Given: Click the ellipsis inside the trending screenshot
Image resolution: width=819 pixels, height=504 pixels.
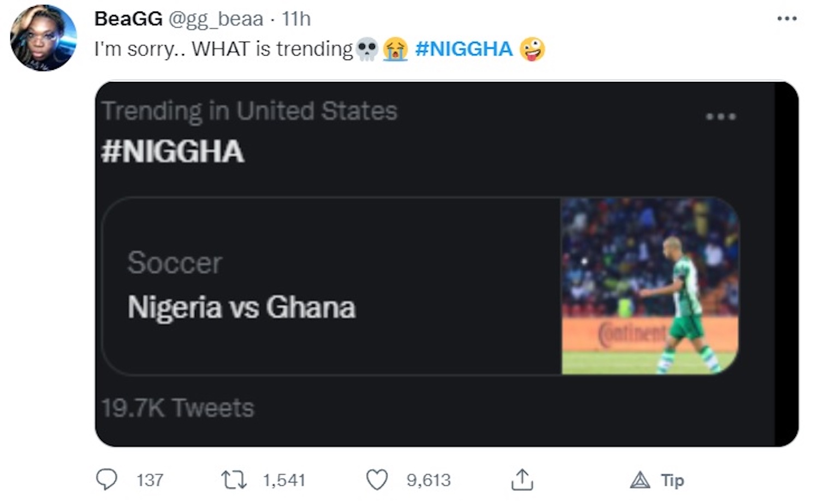Looking at the screenshot, I should (721, 116).
